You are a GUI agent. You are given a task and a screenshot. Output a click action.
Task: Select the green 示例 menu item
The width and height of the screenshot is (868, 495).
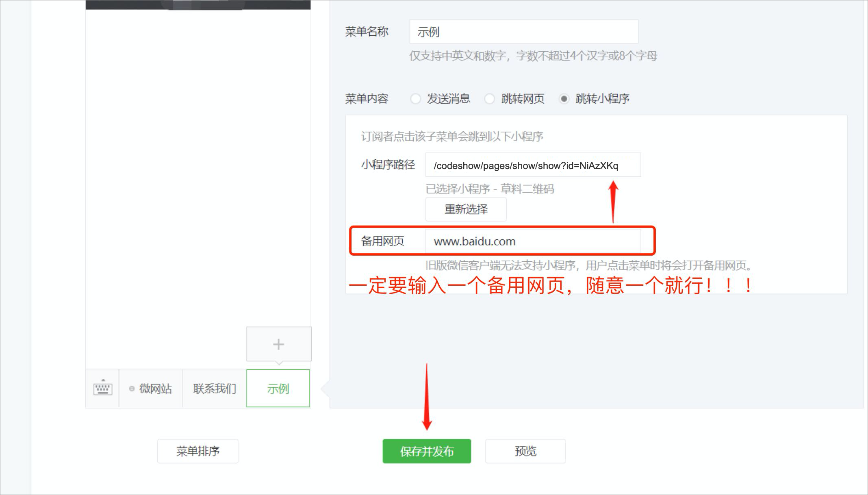[x=278, y=389]
